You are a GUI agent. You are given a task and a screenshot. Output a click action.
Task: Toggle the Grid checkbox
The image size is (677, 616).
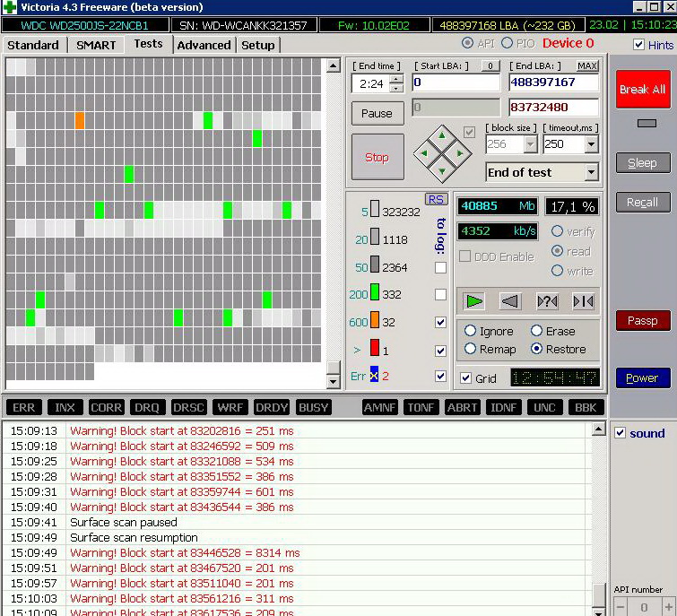465,378
